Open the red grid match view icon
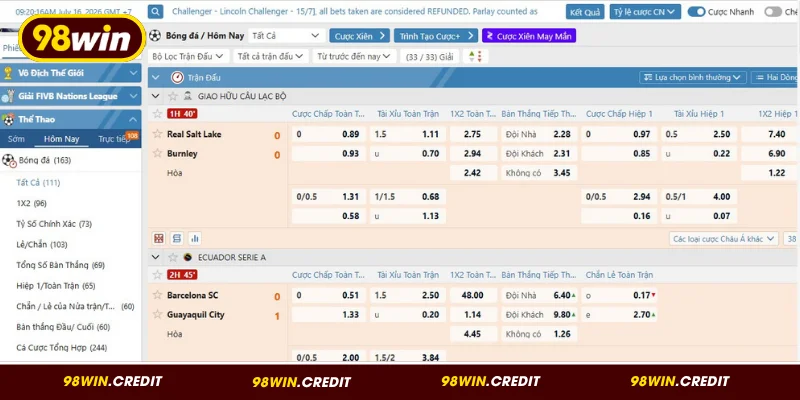 coord(159,238)
